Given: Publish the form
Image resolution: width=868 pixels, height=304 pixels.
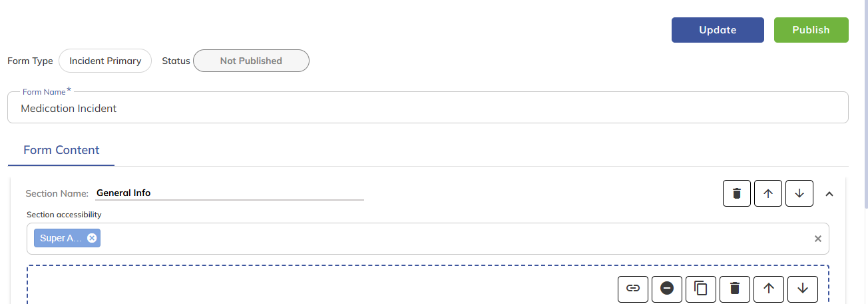Looking at the screenshot, I should (x=811, y=30).
